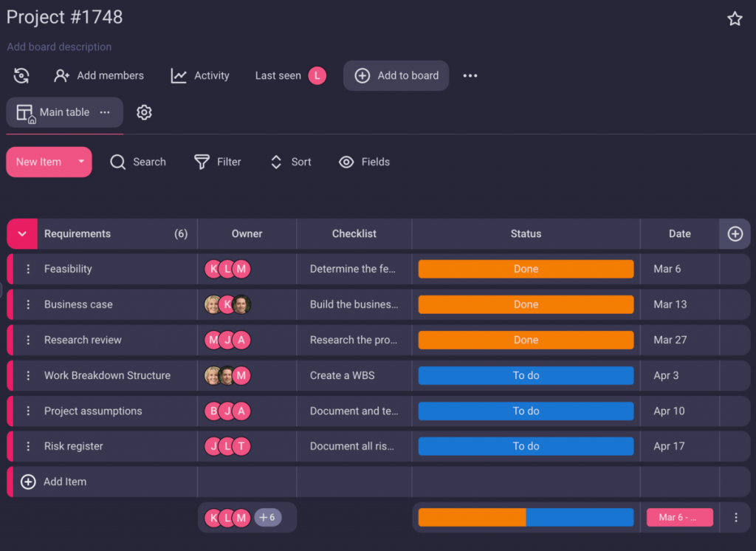
Task: Click the add column plus icon
Action: (735, 234)
